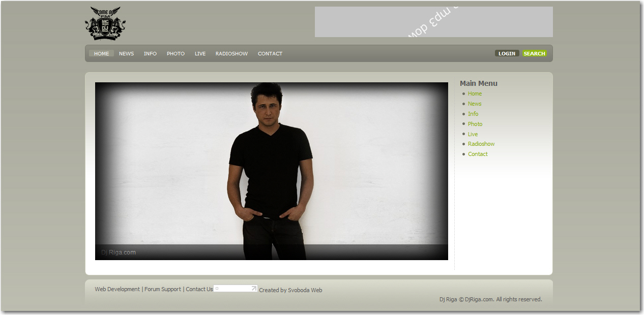The image size is (644, 315).
Task: Click the Created by Svoboda Web text
Action: (x=290, y=290)
